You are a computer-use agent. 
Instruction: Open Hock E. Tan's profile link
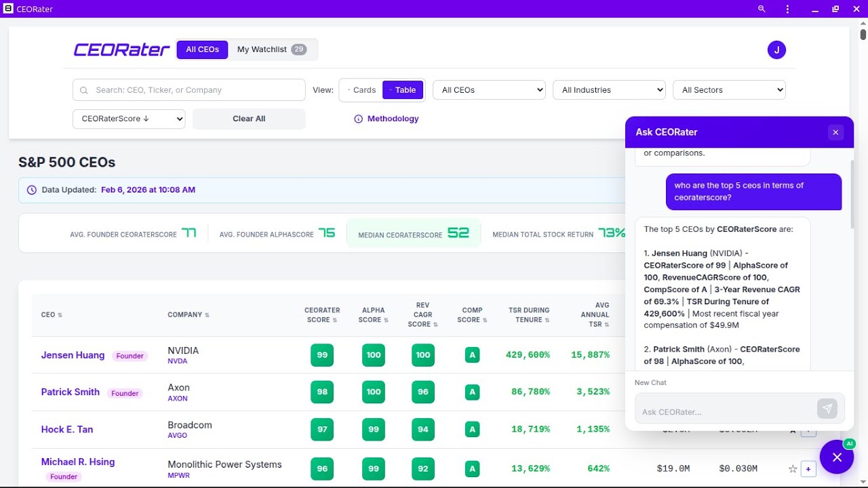coord(67,429)
